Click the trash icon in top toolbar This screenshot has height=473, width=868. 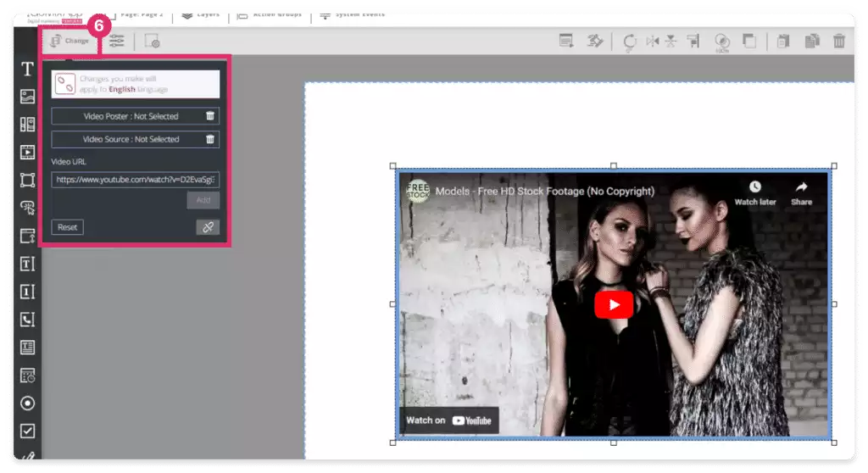coord(839,41)
